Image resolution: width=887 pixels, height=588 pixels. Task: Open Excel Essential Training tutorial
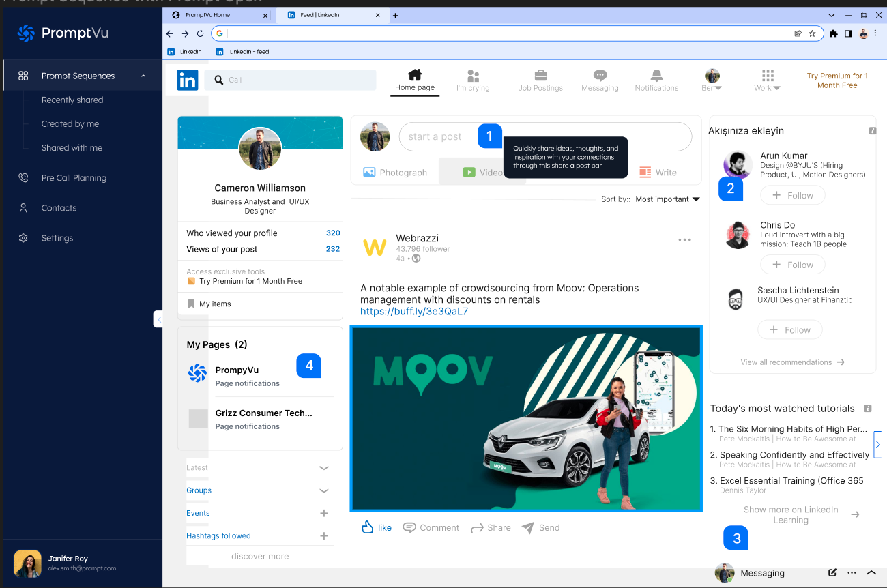787,484
